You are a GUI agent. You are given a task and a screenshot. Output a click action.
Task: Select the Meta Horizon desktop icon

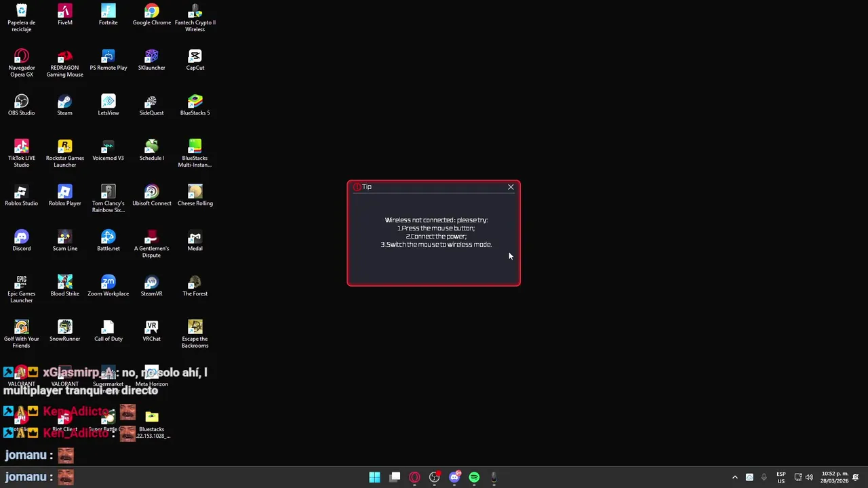click(x=151, y=376)
